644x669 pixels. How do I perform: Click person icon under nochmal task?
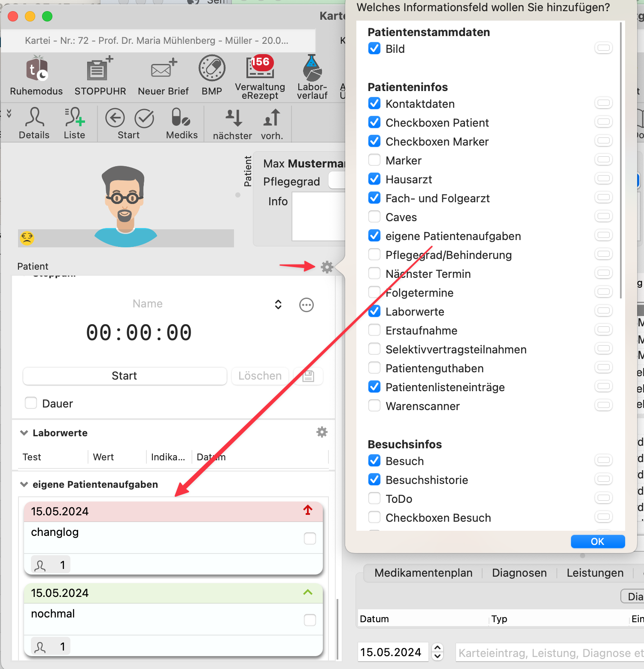pos(40,647)
